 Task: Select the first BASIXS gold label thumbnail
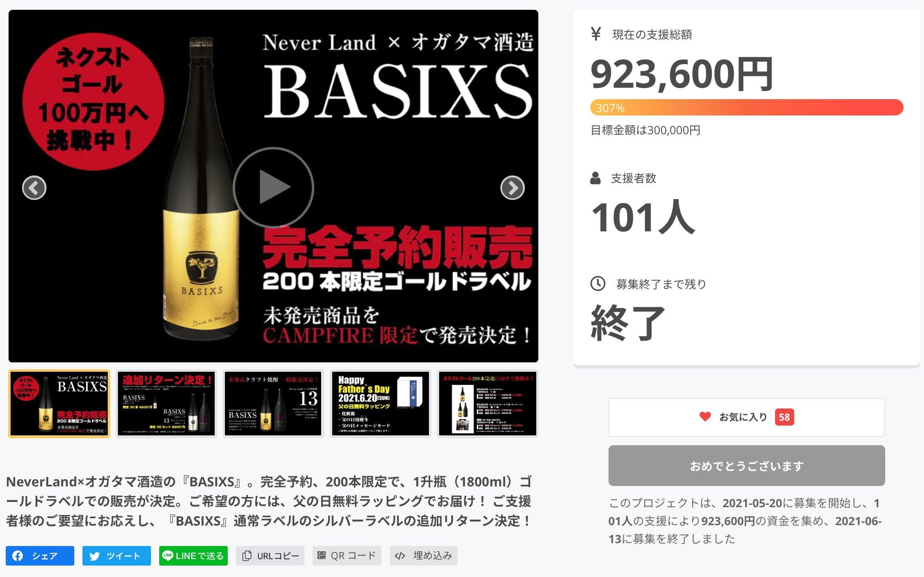(59, 404)
